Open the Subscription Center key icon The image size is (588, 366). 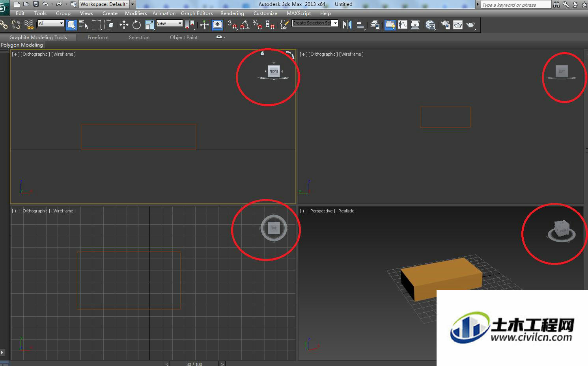pos(566,4)
